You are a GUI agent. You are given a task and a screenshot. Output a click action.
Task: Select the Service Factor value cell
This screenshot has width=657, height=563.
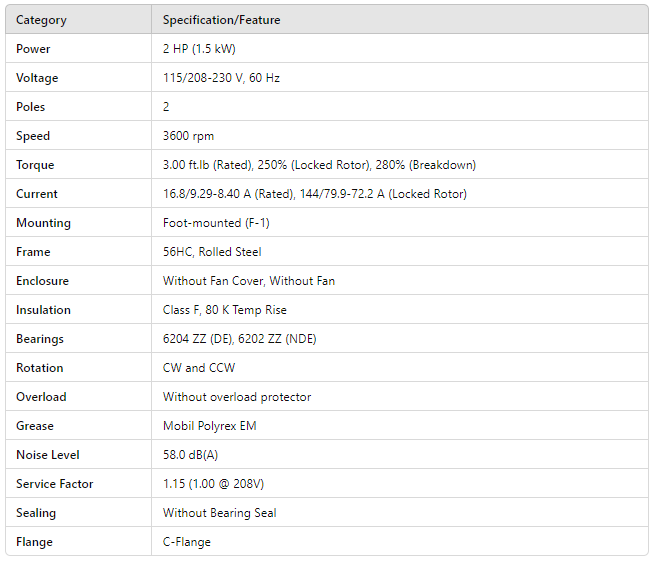[x=213, y=484]
